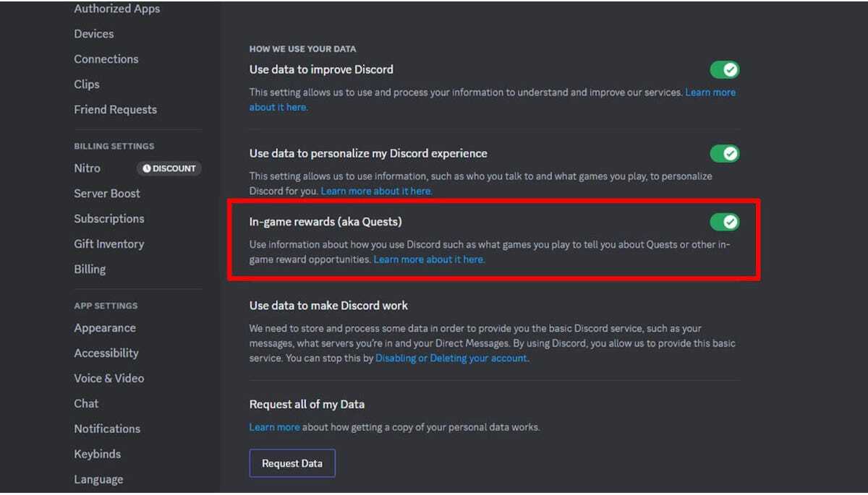Open Notifications settings
868x495 pixels.
click(x=107, y=429)
